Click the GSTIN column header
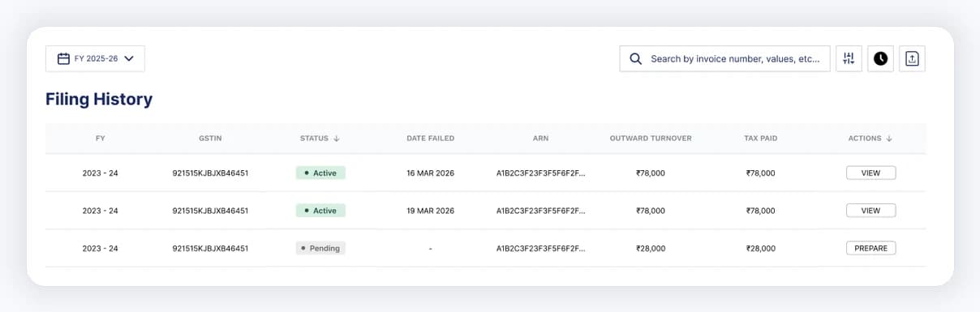This screenshot has width=980, height=312. 210,139
